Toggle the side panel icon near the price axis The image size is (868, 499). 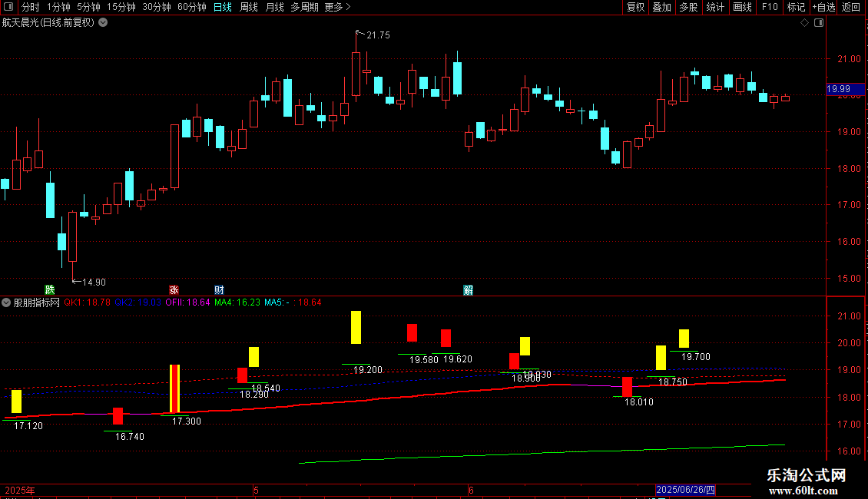(819, 23)
